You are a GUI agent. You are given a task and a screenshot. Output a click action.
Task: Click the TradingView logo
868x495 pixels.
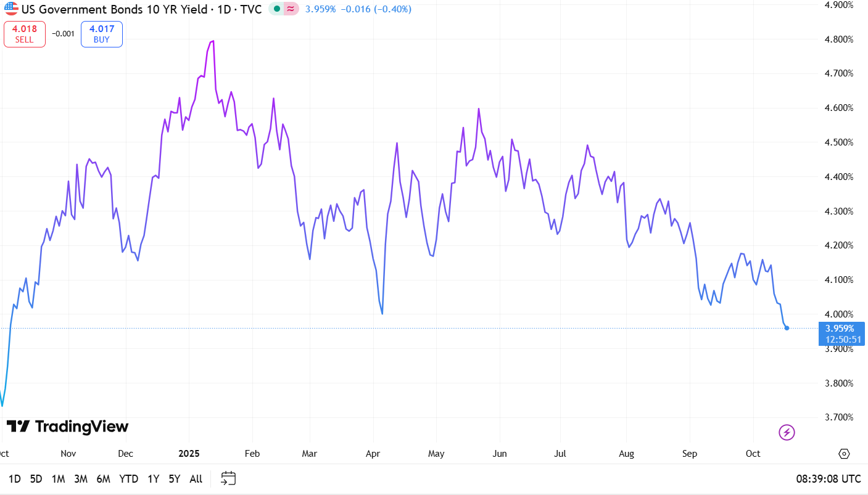pyautogui.click(x=68, y=427)
